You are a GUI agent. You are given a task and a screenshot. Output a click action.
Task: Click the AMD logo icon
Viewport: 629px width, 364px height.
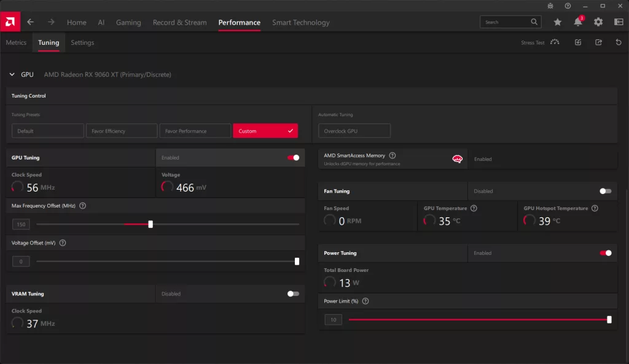pos(10,21)
